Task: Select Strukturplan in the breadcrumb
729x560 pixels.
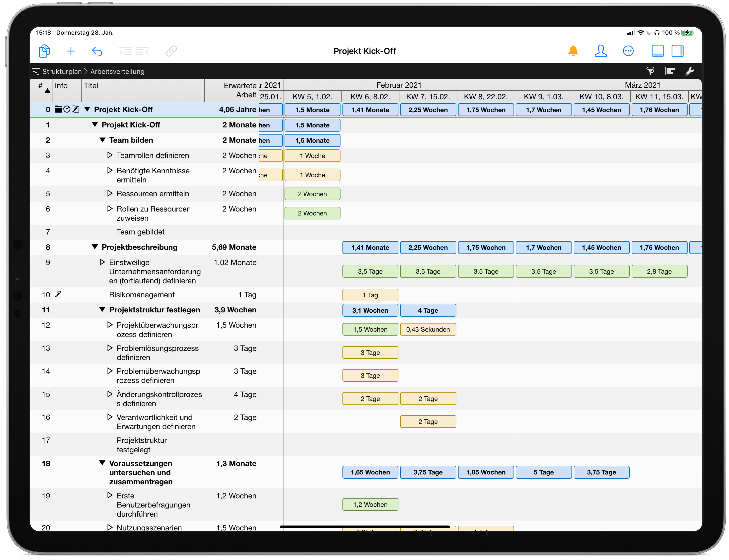Action: [62, 71]
